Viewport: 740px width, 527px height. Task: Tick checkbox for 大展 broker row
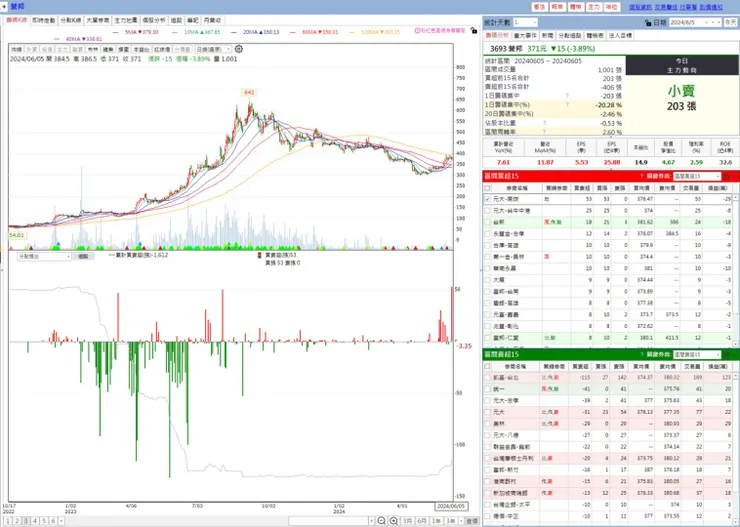[x=488, y=280]
